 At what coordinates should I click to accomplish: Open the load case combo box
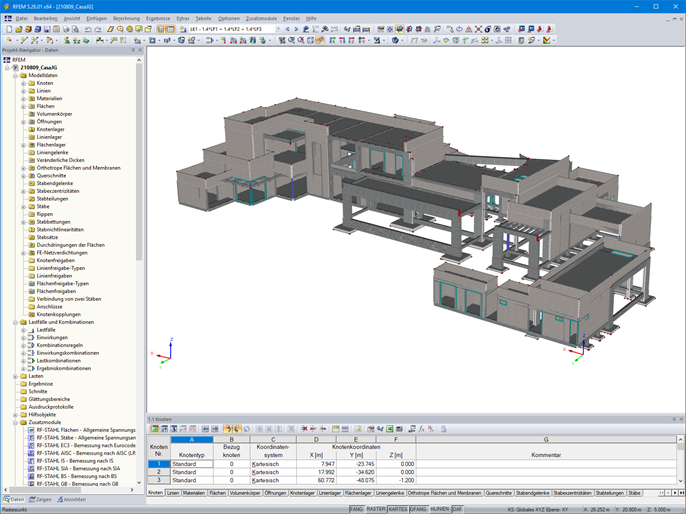click(x=235, y=29)
